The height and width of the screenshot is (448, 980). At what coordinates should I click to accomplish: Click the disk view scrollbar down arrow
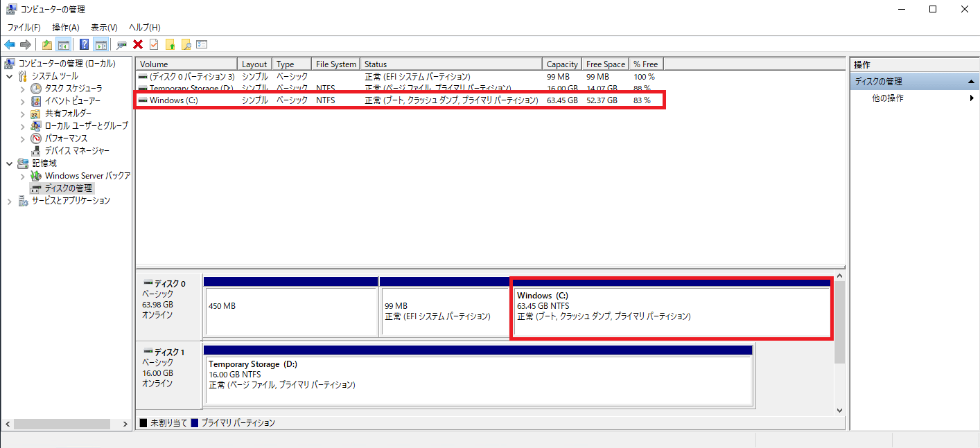pos(839,410)
